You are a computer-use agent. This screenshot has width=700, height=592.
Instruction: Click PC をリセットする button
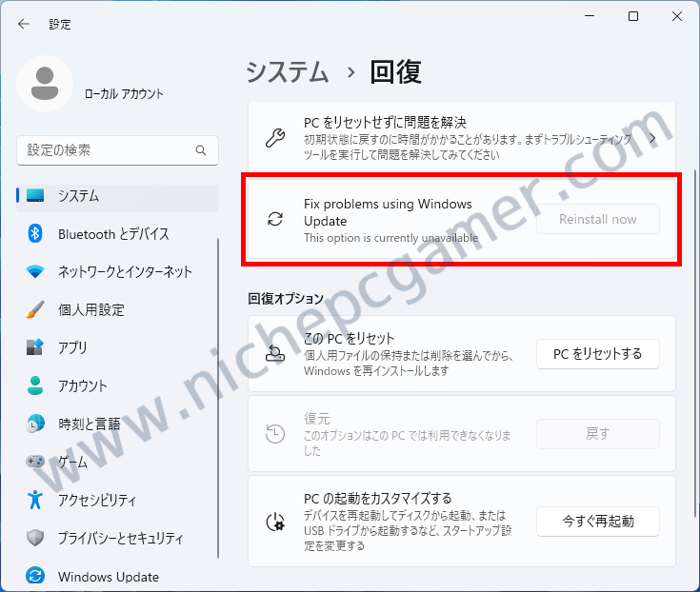[x=598, y=354]
